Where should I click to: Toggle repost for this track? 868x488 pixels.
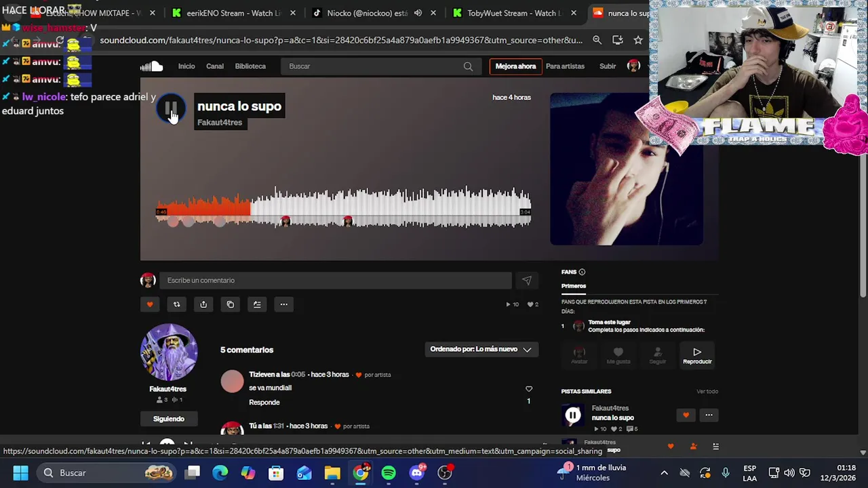[x=176, y=304]
